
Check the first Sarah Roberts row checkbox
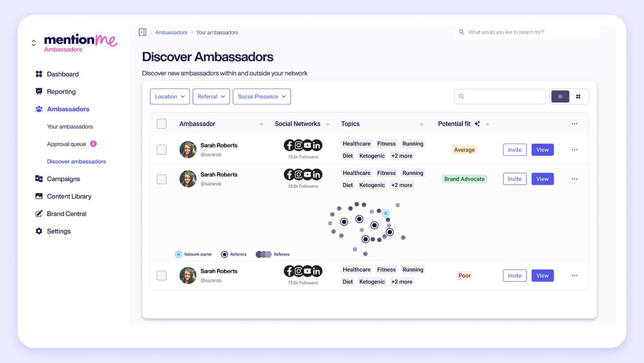pos(161,150)
